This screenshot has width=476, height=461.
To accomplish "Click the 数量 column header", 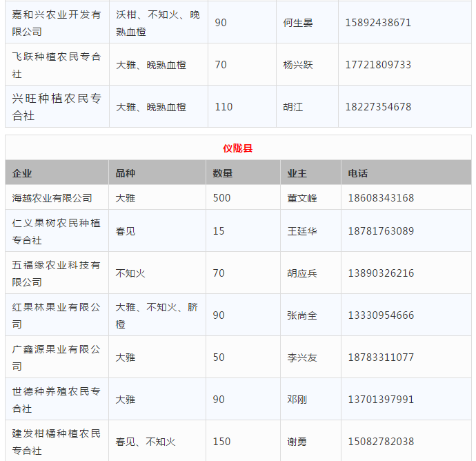I will click(x=222, y=173).
